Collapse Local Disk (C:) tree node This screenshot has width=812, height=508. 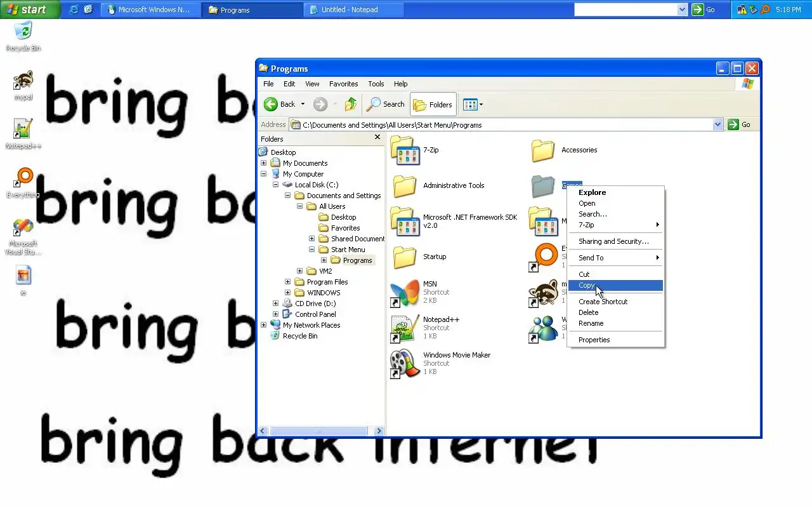[x=275, y=185]
